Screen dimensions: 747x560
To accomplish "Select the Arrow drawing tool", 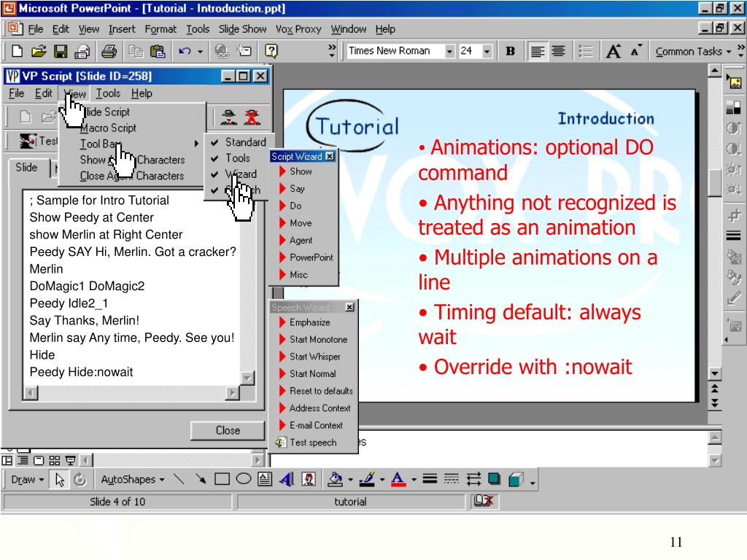I will pos(200,479).
